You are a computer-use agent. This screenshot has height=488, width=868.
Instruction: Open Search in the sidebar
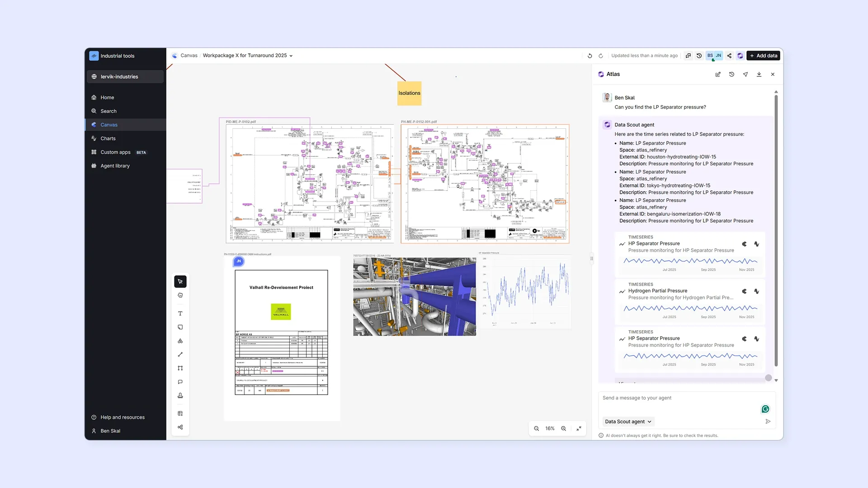[125, 111]
